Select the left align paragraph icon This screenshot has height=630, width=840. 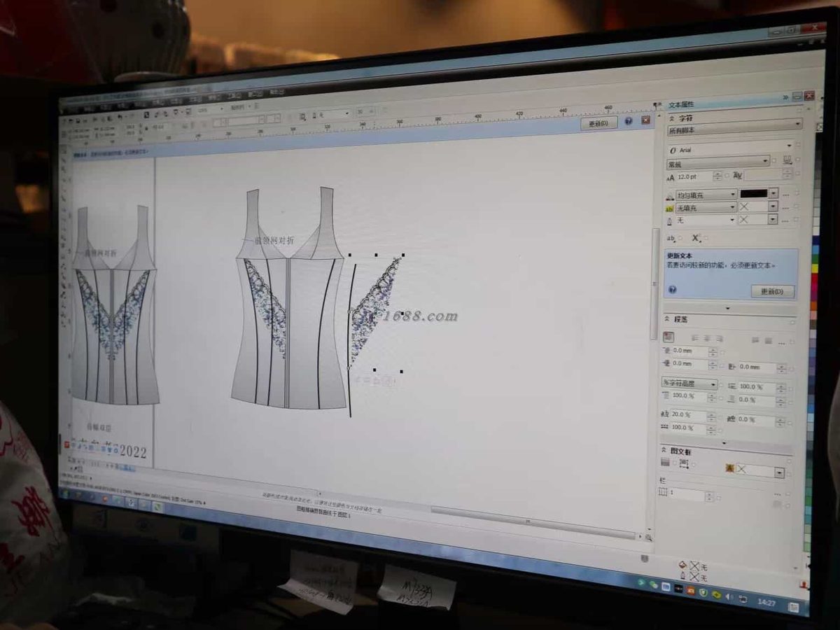click(x=694, y=338)
